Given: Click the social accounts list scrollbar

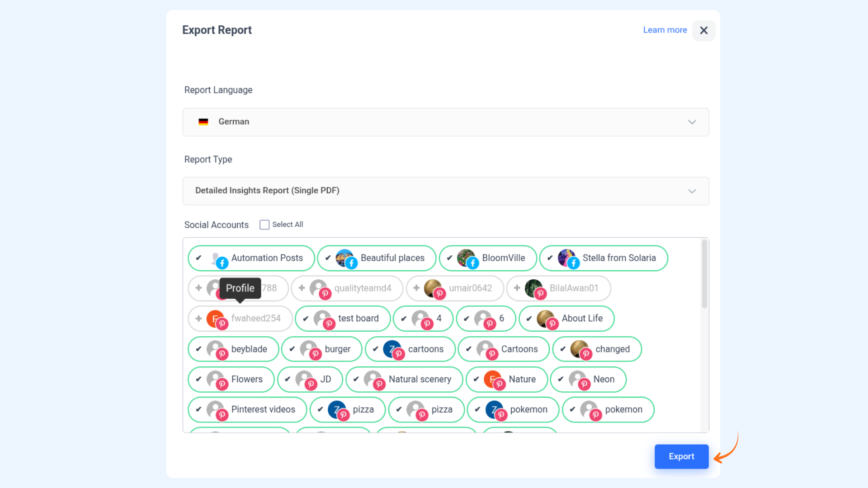Looking at the screenshot, I should (x=704, y=274).
